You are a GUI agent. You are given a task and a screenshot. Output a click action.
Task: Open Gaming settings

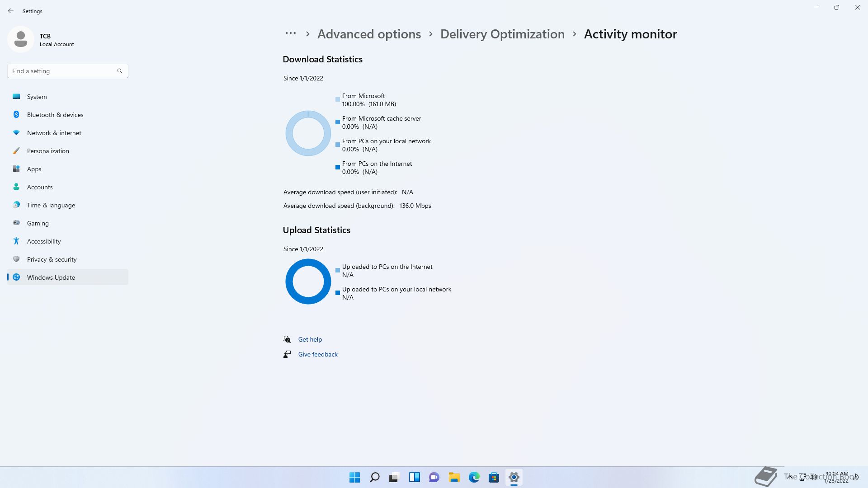[38, 223]
